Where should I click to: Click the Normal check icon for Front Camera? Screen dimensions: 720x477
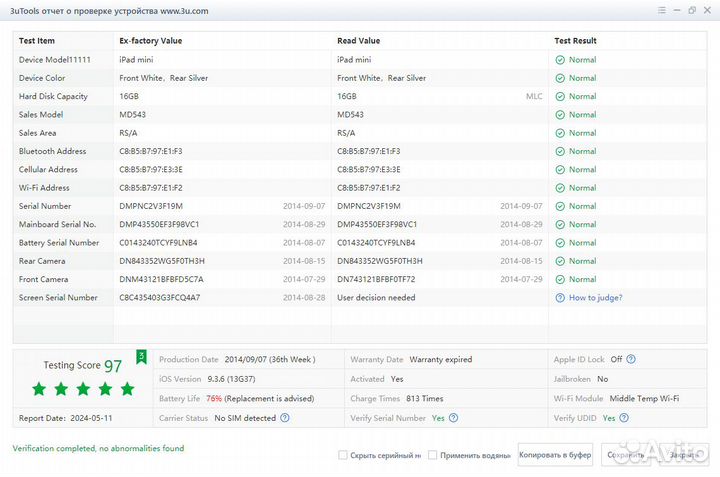560,279
